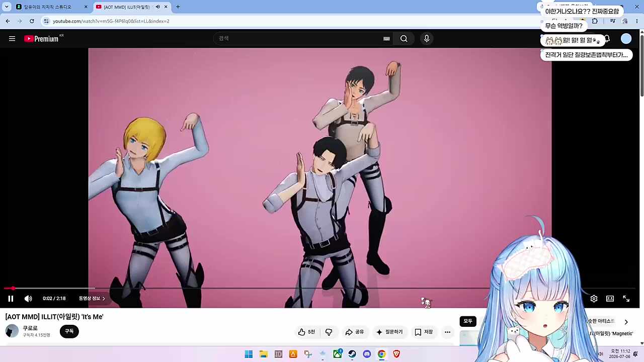This screenshot has height=362, width=644.
Task: Enter fullscreen mode
Action: (626, 299)
